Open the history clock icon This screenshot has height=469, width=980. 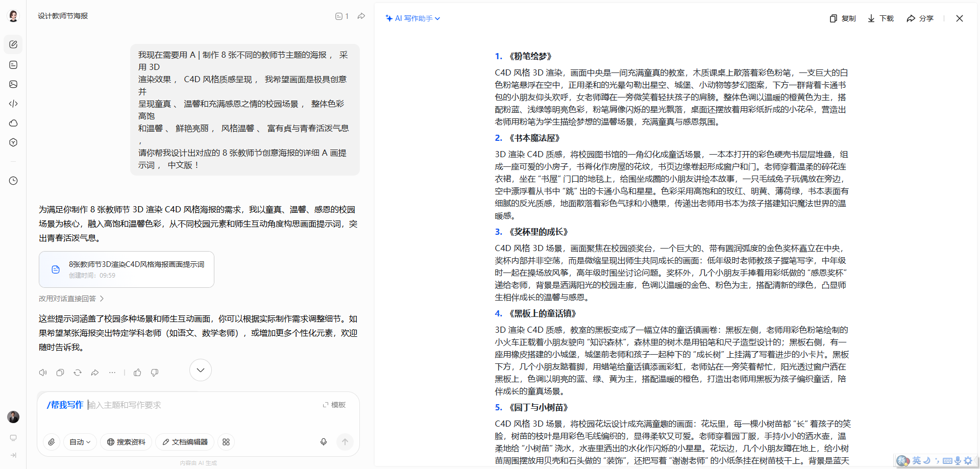click(x=13, y=181)
